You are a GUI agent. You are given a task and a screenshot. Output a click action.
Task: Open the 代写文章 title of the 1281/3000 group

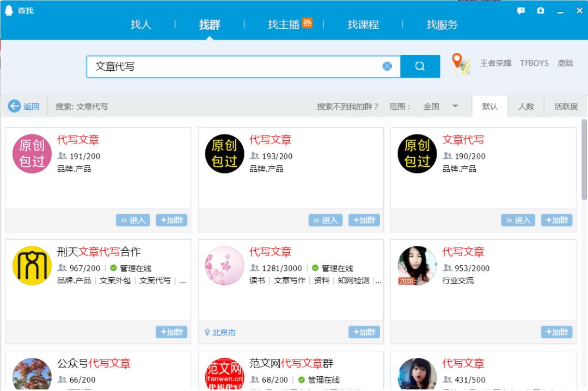(x=271, y=252)
